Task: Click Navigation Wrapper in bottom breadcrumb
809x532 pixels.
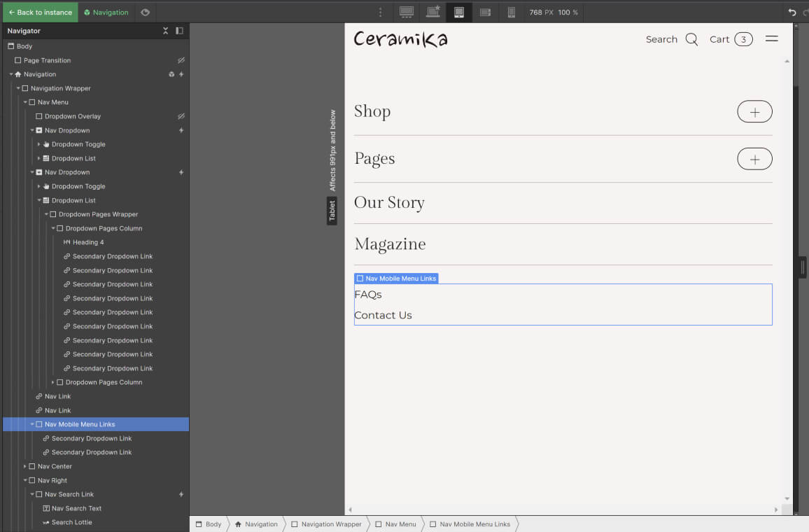Action: click(x=327, y=524)
